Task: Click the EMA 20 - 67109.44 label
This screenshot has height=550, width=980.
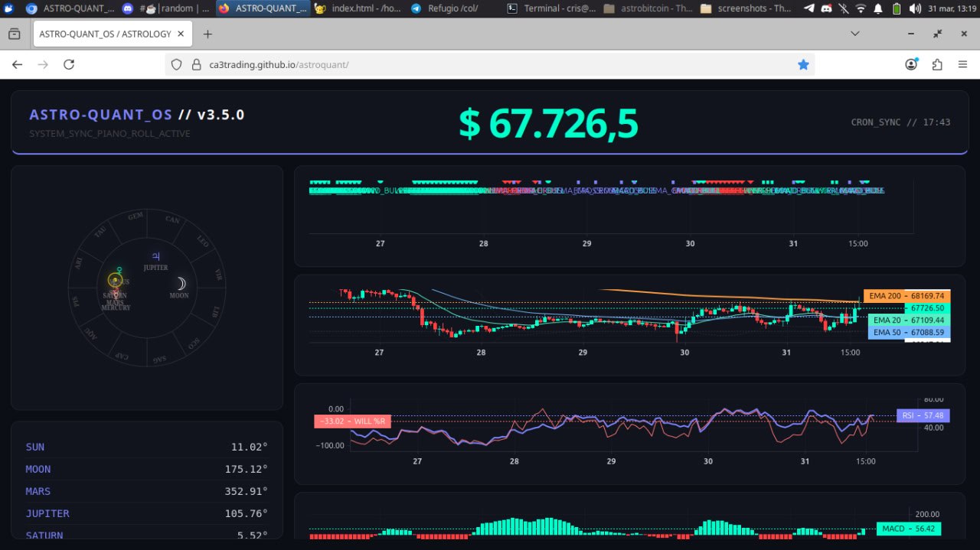Action: [908, 320]
